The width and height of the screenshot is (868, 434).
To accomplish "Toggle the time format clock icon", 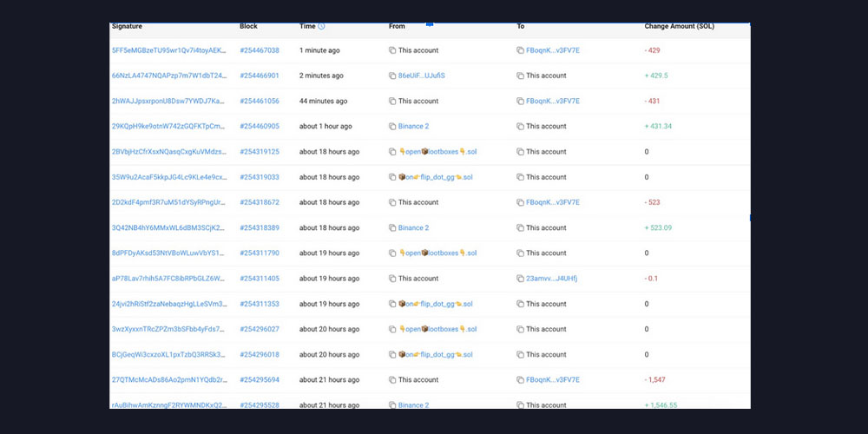I will coord(321,27).
